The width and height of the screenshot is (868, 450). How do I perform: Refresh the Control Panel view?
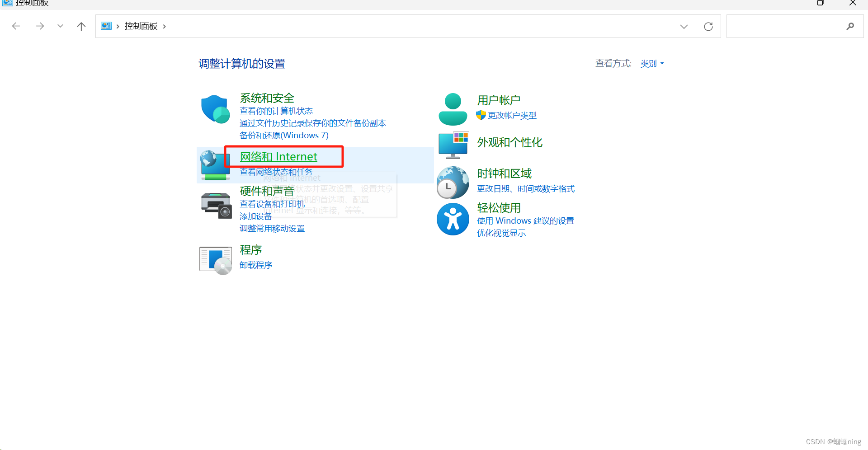[708, 27]
